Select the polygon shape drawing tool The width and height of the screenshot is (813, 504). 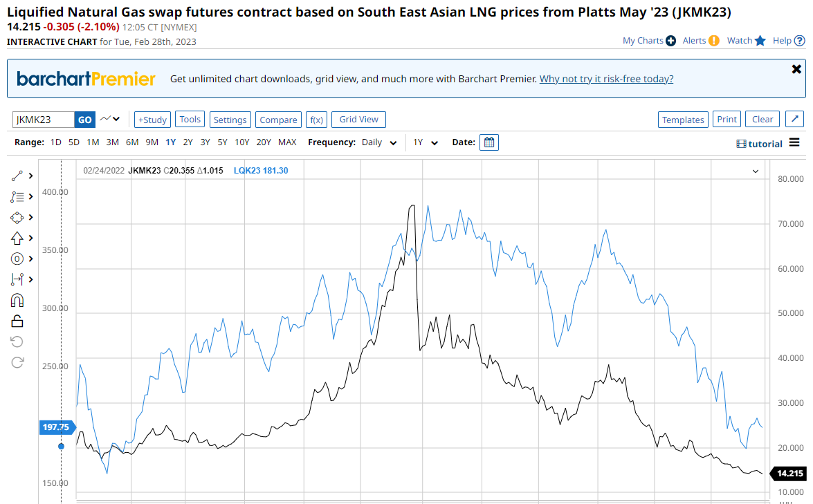pos(18,217)
